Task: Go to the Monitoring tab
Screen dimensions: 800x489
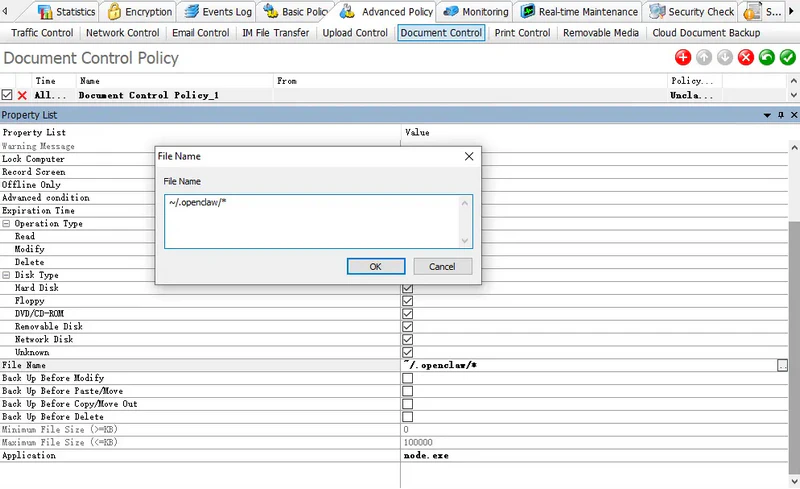Action: [x=476, y=12]
